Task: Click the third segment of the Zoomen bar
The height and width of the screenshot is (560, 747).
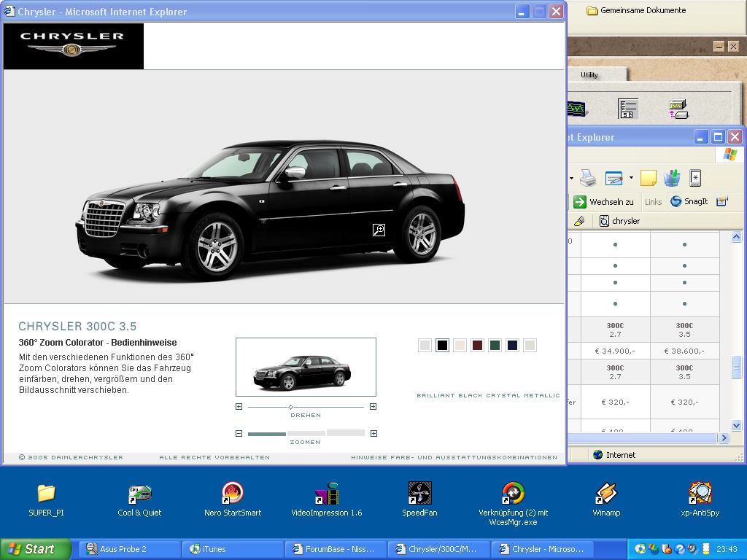Action: coord(346,433)
